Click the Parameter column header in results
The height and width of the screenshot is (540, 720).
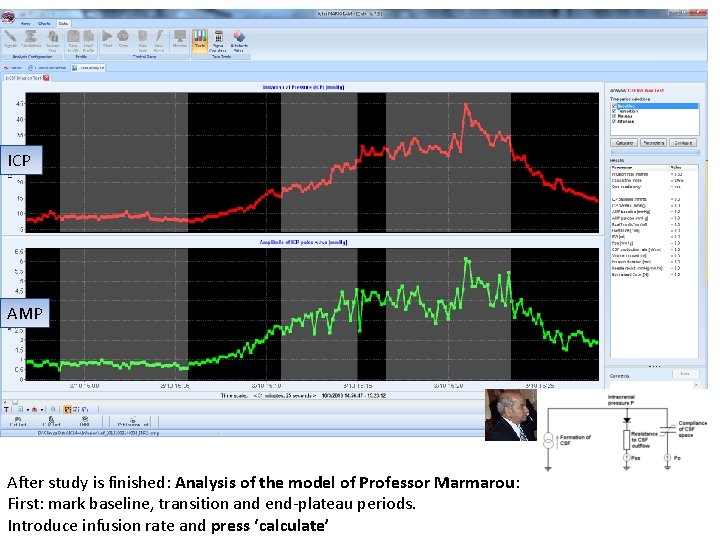pyautogui.click(x=640, y=167)
